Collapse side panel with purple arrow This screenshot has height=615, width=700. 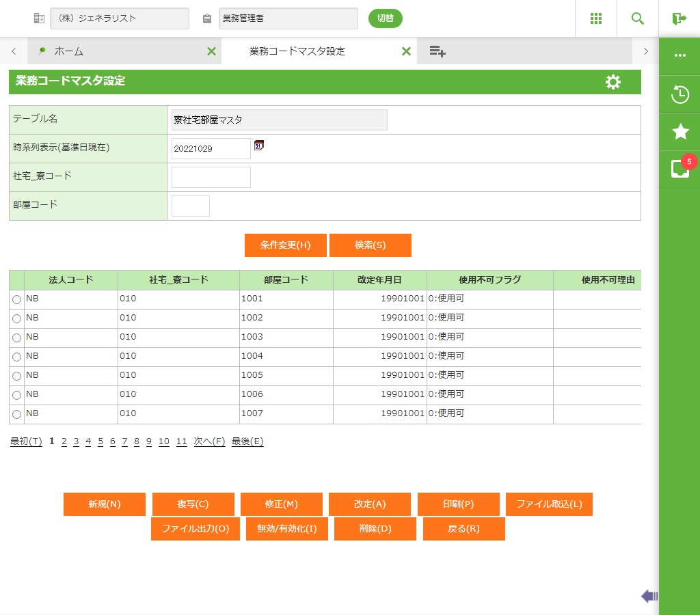click(x=649, y=597)
